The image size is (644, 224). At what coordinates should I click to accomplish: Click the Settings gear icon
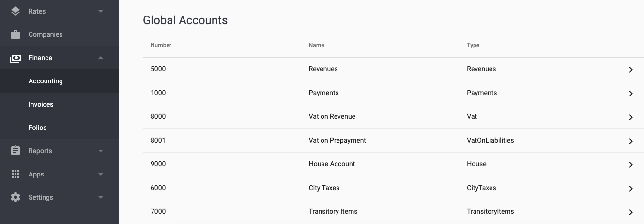pos(15,197)
